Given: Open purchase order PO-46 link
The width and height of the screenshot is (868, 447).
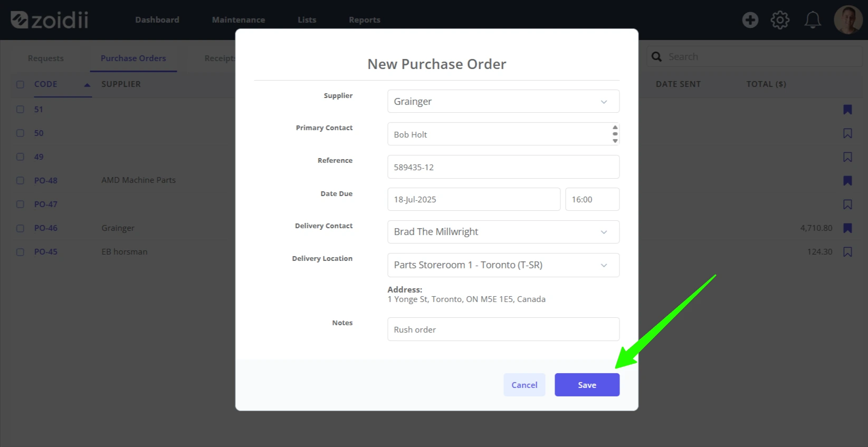Looking at the screenshot, I should point(46,228).
